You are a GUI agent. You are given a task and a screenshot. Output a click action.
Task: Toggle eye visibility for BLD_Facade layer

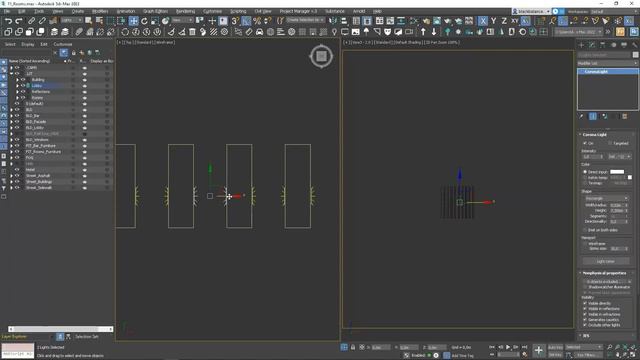coord(17,122)
